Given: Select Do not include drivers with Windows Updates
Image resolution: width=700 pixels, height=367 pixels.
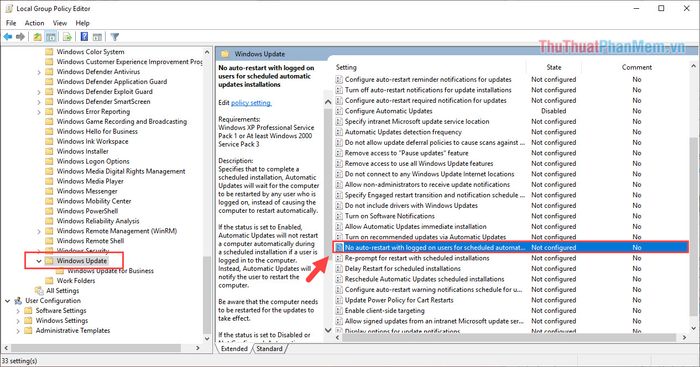Looking at the screenshot, I should point(411,205).
